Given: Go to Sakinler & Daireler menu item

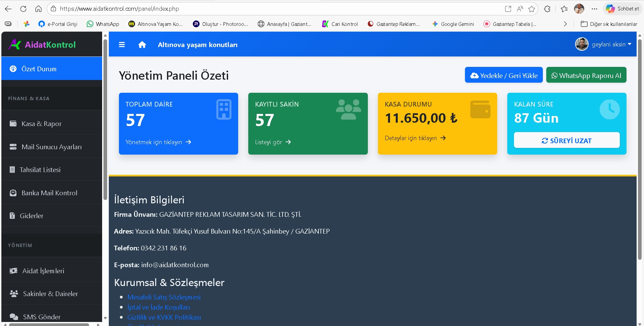Looking at the screenshot, I should coord(50,294).
